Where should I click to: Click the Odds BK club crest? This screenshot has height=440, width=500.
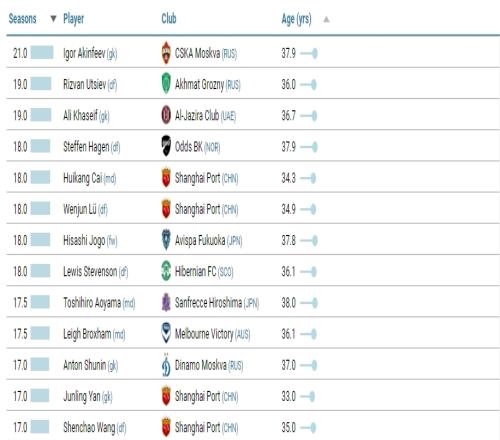[166, 146]
